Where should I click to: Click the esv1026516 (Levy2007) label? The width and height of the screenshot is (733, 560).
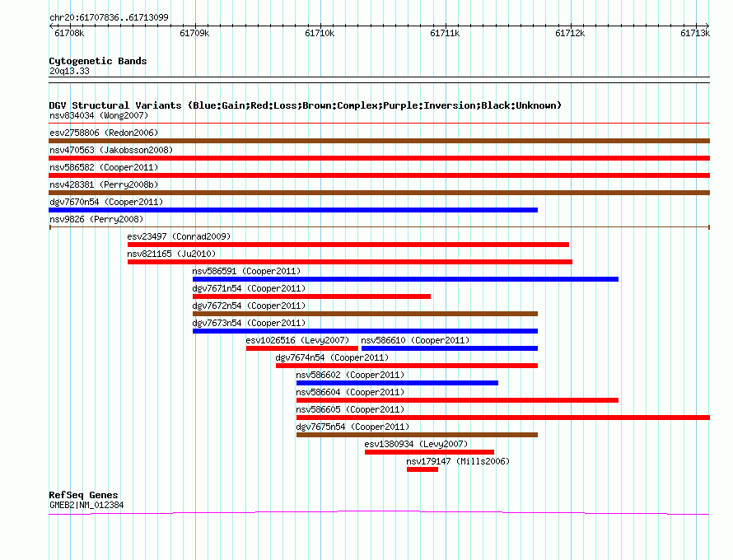(297, 340)
